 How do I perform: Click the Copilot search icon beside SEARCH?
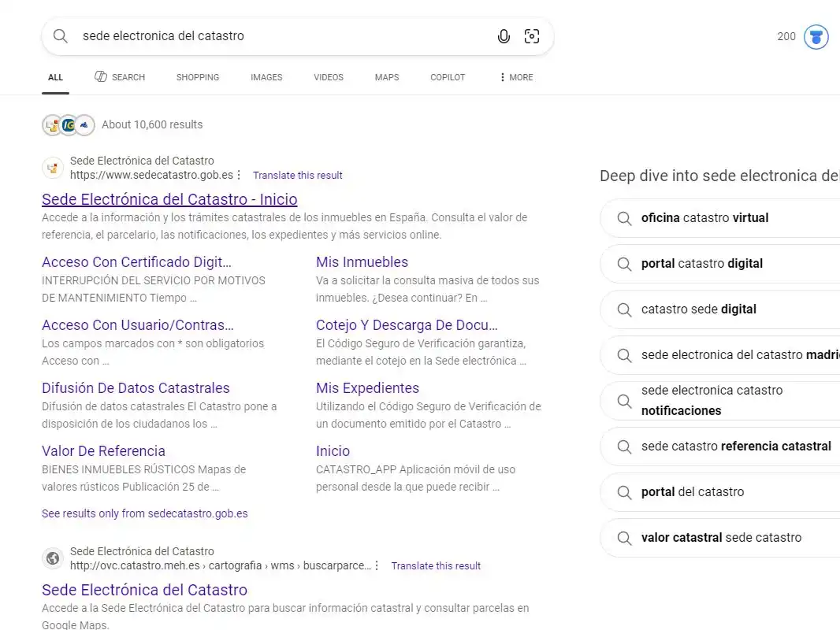(101, 76)
